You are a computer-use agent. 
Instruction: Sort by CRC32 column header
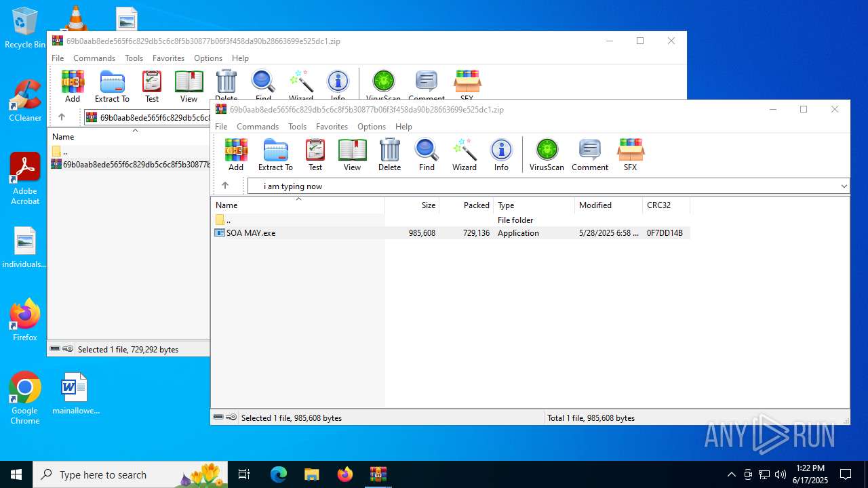[666, 205]
